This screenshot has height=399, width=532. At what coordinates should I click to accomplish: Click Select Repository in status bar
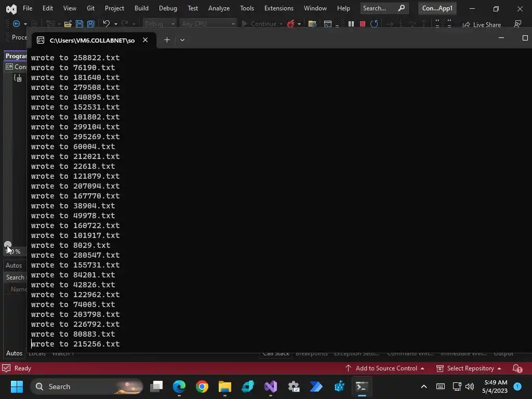click(x=469, y=368)
